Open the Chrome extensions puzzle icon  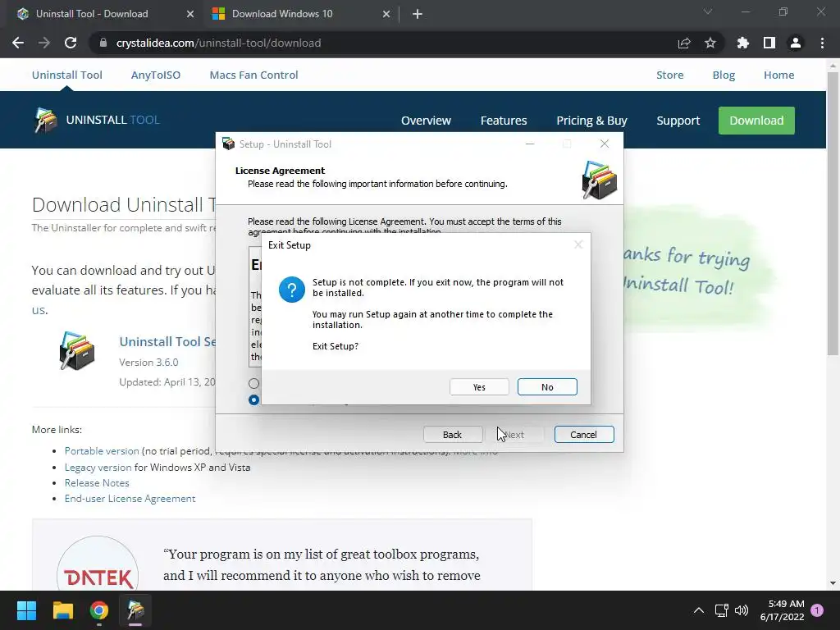click(x=743, y=43)
